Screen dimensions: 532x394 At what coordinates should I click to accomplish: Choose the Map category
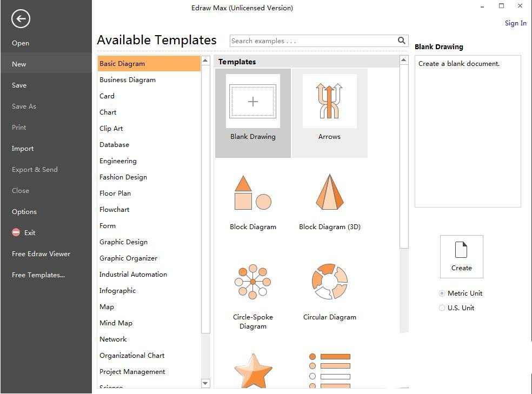click(x=107, y=307)
